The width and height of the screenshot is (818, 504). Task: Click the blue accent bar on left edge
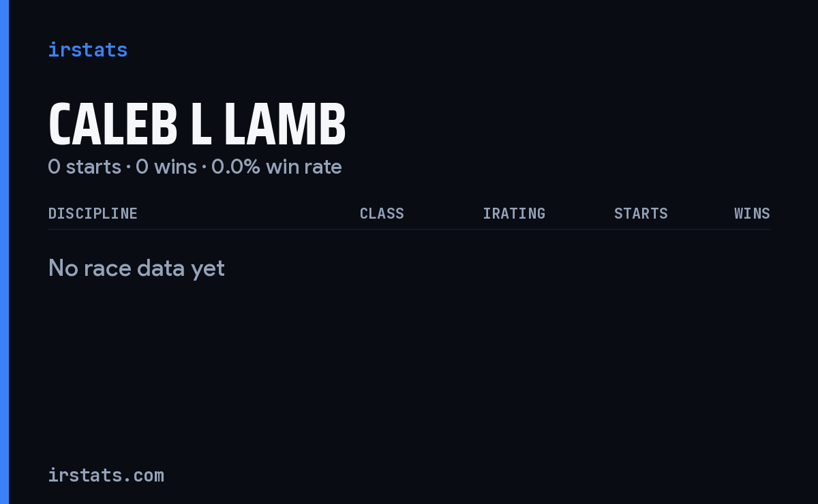tap(4, 252)
